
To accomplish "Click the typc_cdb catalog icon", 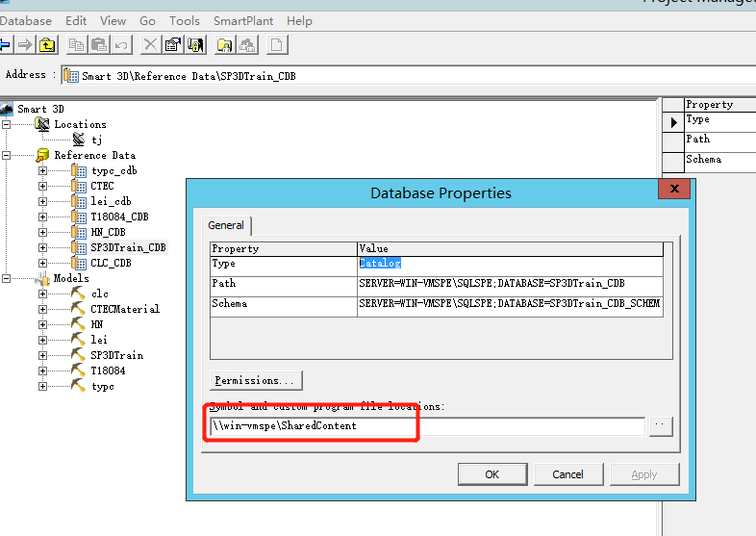I will point(79,170).
